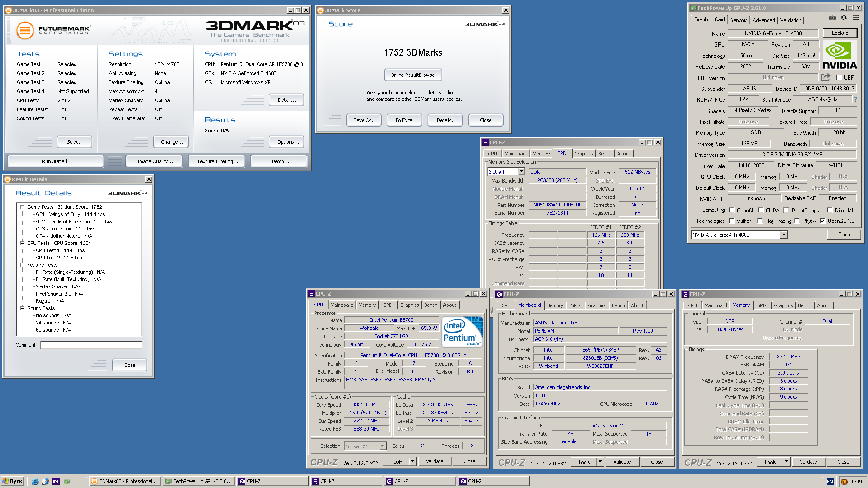
Task: Open Tools dropdown arrow in CPU-Z CPU window
Action: click(412, 461)
